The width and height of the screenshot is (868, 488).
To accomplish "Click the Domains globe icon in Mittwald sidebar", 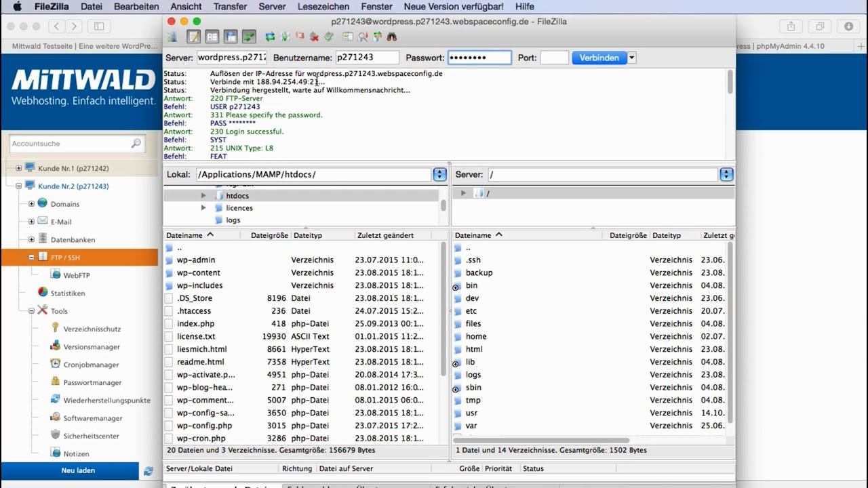I will point(43,203).
